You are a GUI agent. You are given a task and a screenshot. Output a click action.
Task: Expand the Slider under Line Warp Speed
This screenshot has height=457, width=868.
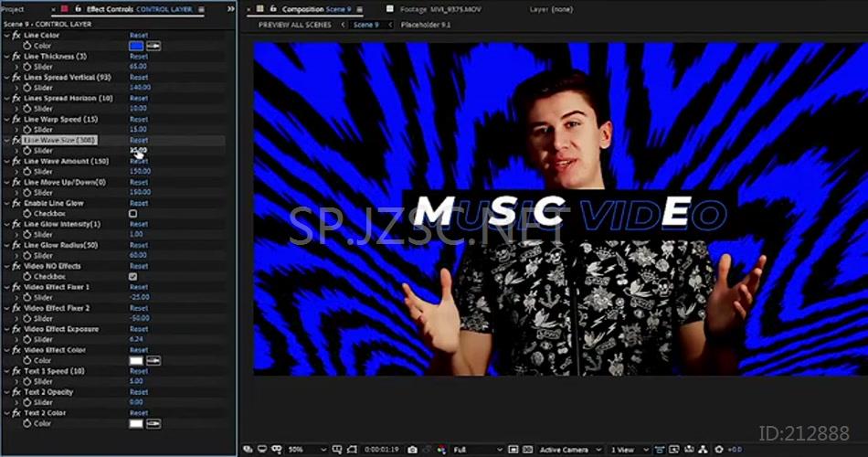point(16,130)
